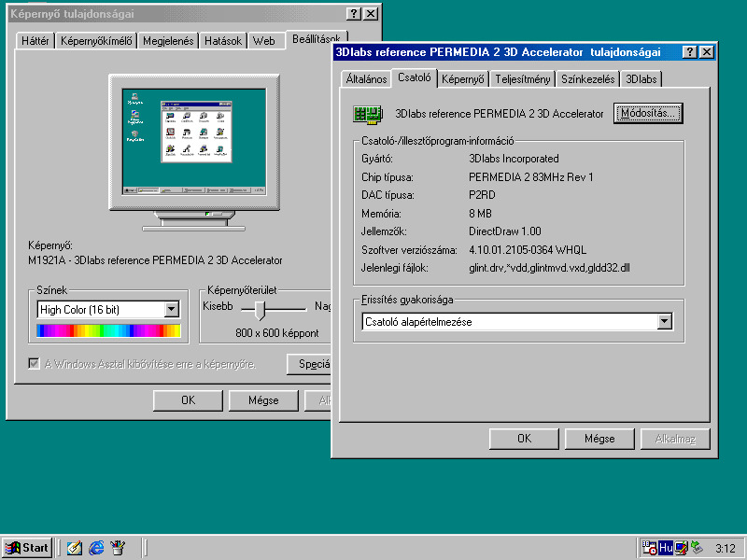Open the Task Scheduler tray icon

[x=649, y=548]
